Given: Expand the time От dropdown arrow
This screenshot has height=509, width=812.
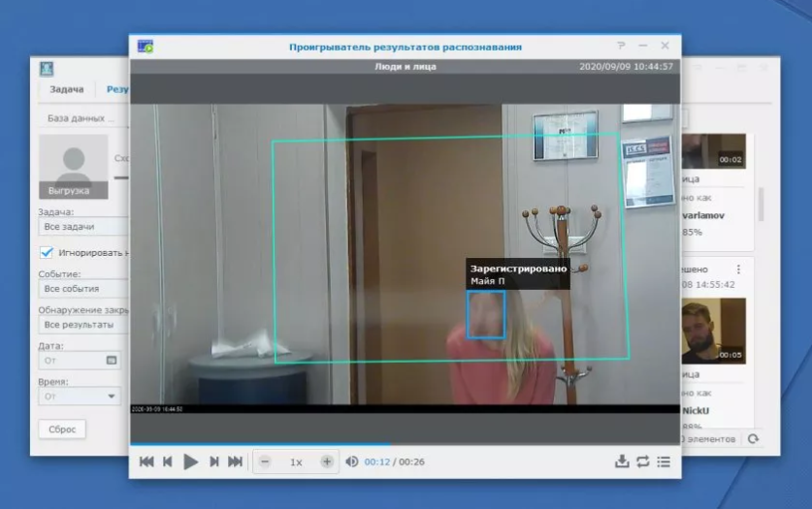Looking at the screenshot, I should tap(112, 397).
